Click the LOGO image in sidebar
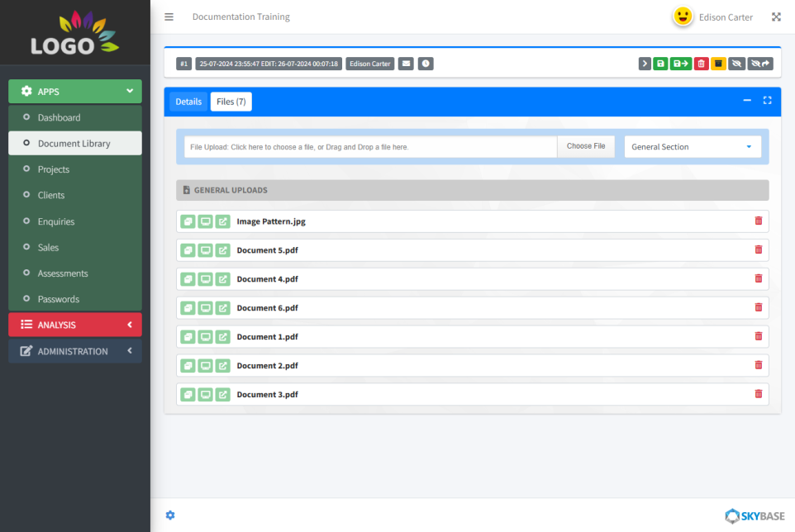 click(75, 32)
